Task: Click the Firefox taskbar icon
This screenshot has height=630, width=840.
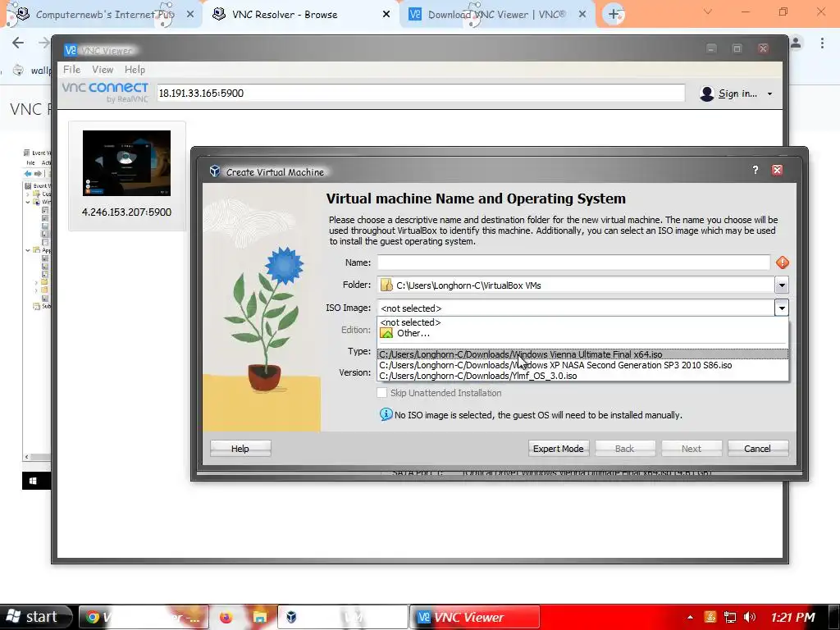Action: pyautogui.click(x=226, y=617)
